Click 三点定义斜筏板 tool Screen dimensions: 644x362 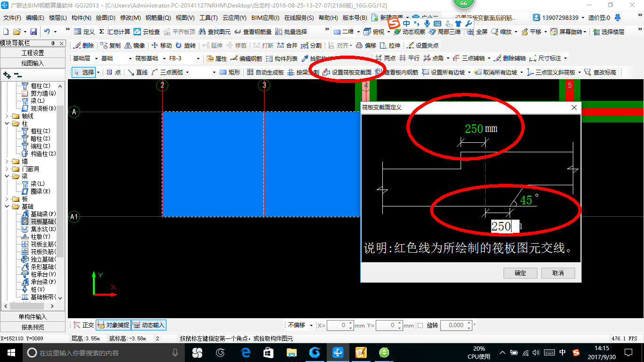(551, 72)
